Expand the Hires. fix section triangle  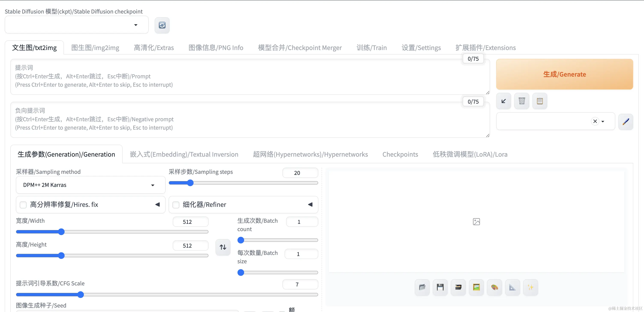tap(157, 204)
